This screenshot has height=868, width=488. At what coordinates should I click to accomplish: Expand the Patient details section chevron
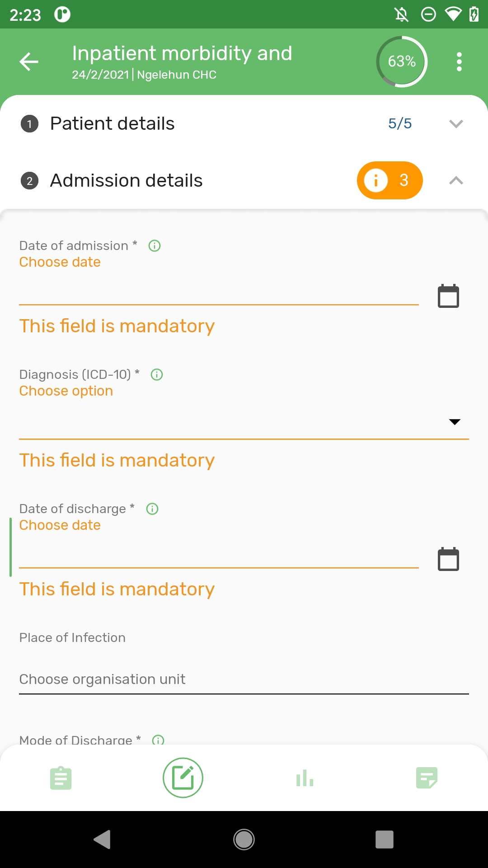(x=456, y=123)
